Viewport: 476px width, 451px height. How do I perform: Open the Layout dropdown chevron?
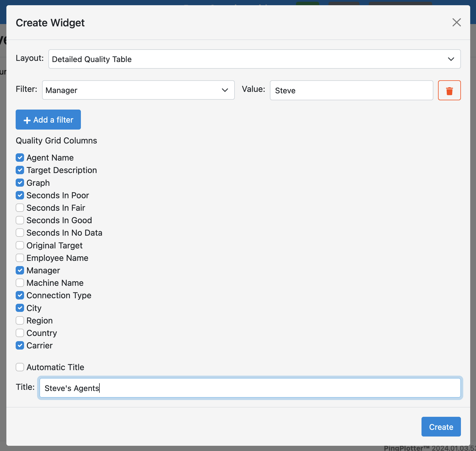[451, 59]
